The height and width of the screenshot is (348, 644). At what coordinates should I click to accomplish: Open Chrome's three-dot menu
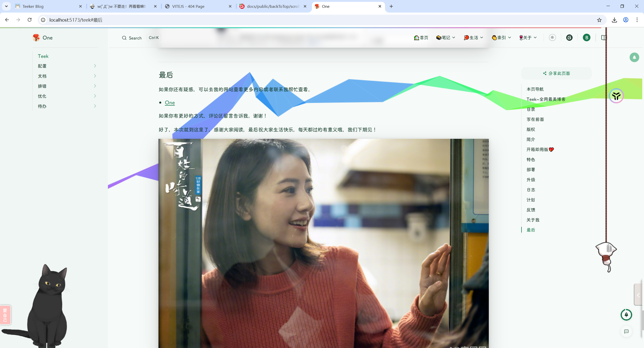pos(637,20)
